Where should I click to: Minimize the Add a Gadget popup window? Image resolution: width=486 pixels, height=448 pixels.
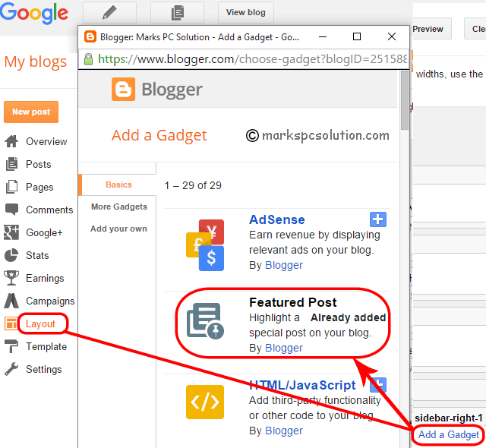323,36
